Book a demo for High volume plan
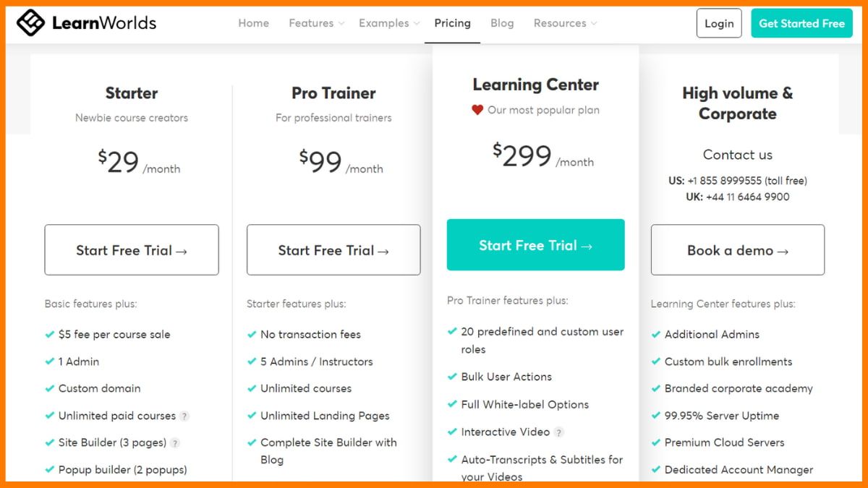The image size is (868, 488). [x=737, y=250]
